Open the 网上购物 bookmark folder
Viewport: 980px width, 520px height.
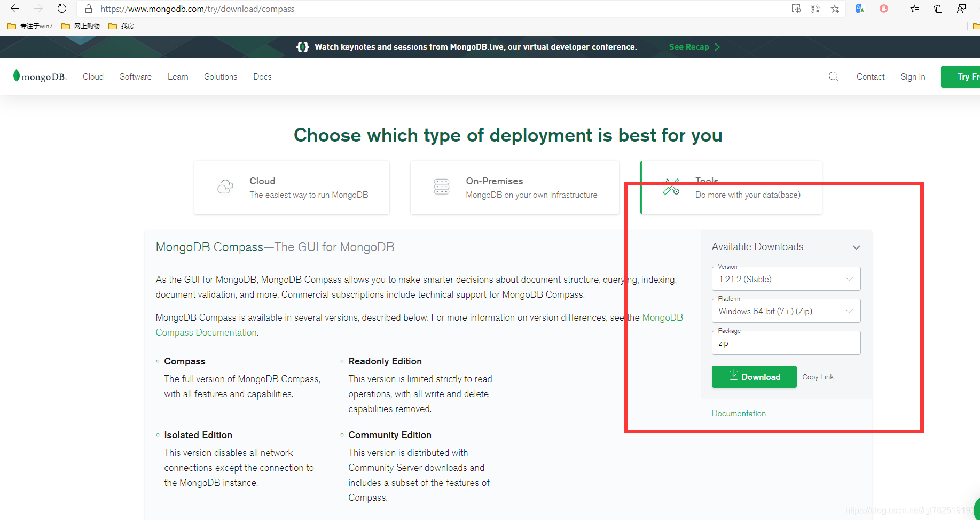pyautogui.click(x=81, y=26)
